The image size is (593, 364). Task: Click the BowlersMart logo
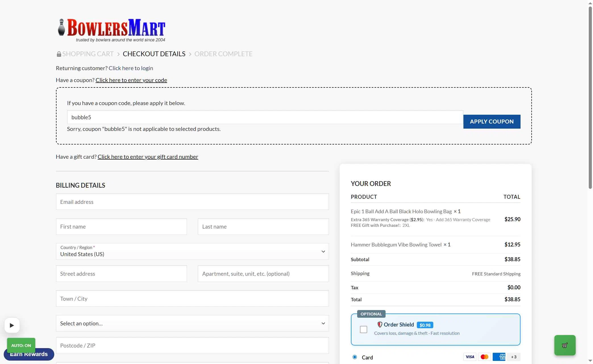111,30
